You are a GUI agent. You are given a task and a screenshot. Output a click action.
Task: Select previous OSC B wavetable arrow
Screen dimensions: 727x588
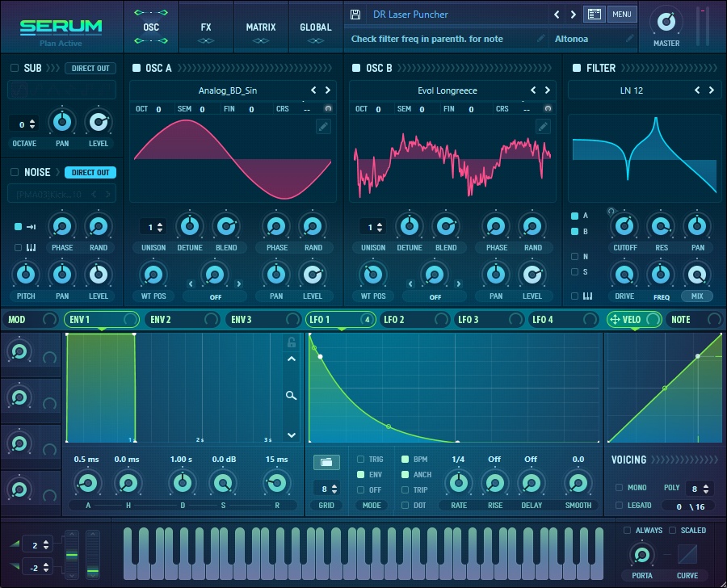point(533,90)
